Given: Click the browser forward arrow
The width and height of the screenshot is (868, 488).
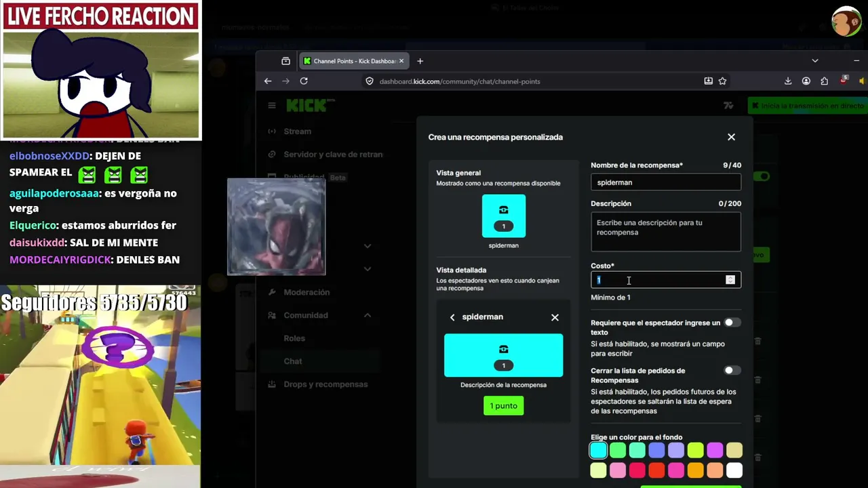Looking at the screenshot, I should click(285, 81).
